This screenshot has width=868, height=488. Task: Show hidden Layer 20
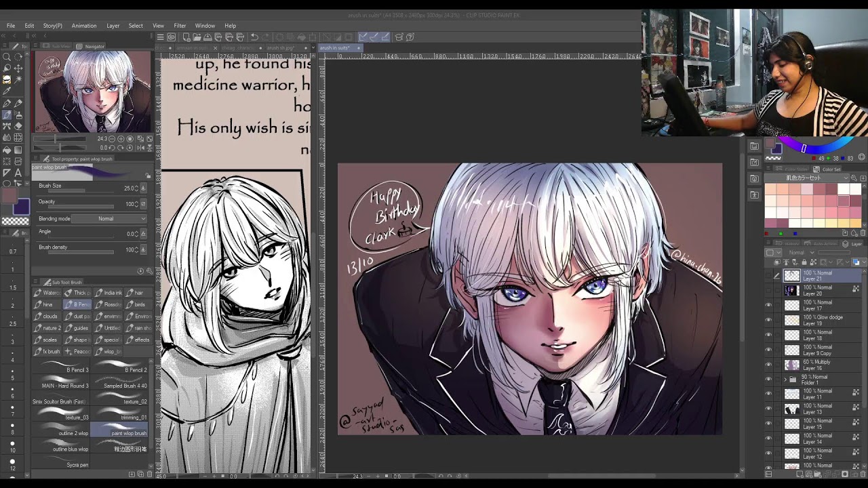768,290
